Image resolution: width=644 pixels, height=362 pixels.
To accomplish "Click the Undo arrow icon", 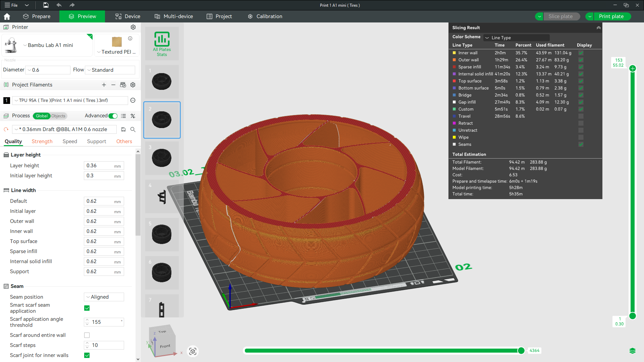I will (x=59, y=5).
